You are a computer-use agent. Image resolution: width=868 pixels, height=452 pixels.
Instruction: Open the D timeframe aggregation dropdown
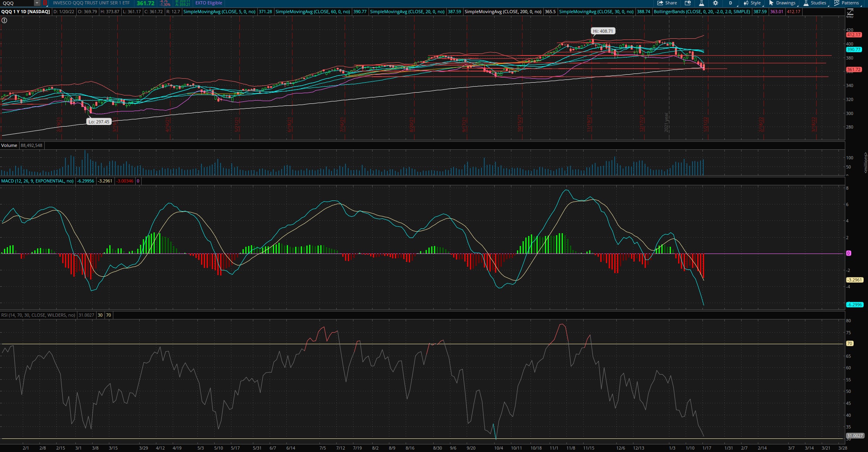(x=730, y=3)
